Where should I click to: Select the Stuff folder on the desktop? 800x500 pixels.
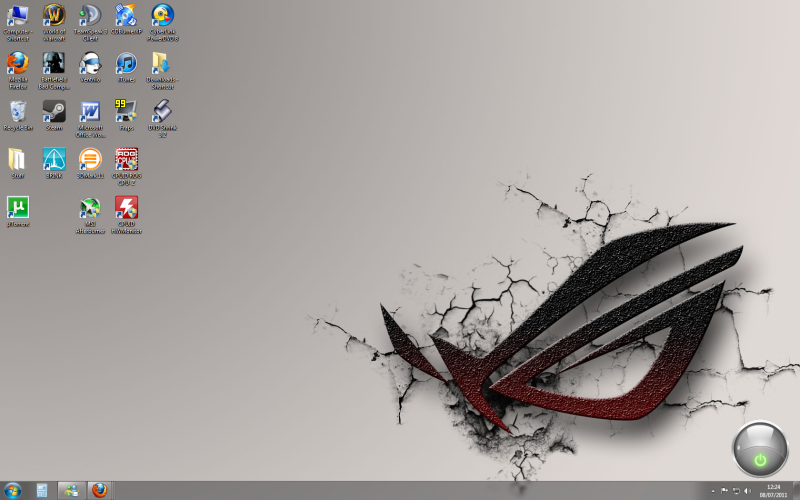tap(18, 163)
